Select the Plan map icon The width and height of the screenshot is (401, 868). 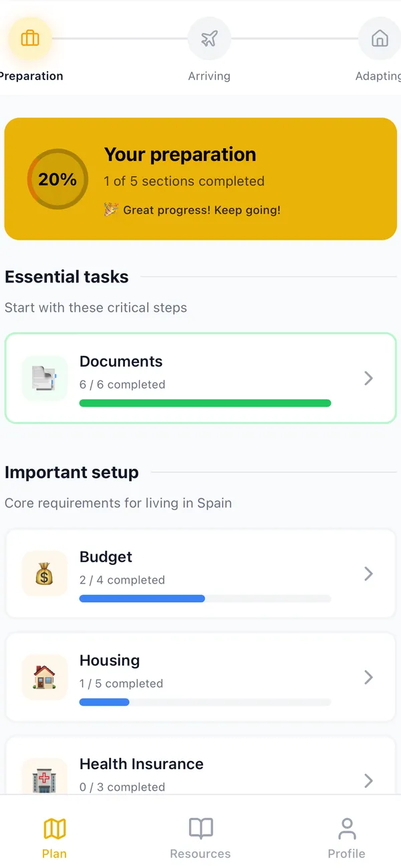(x=54, y=827)
